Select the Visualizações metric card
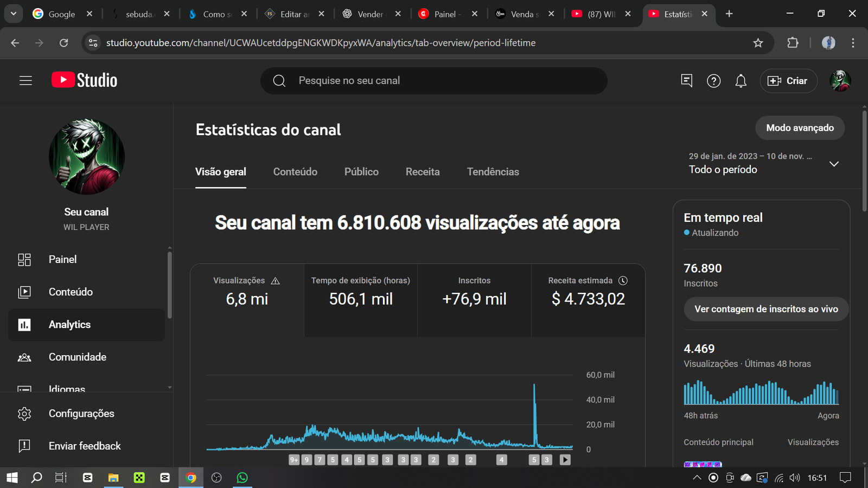868x488 pixels. [x=247, y=301]
